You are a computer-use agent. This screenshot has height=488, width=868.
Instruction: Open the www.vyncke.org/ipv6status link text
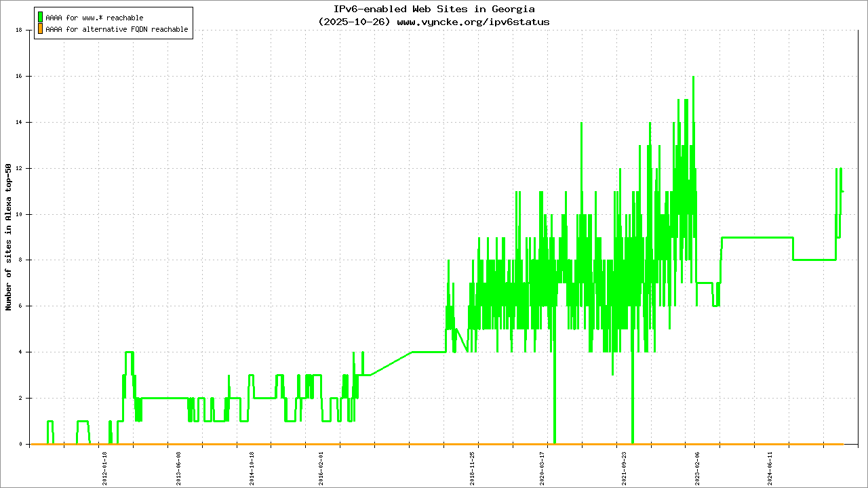click(473, 22)
